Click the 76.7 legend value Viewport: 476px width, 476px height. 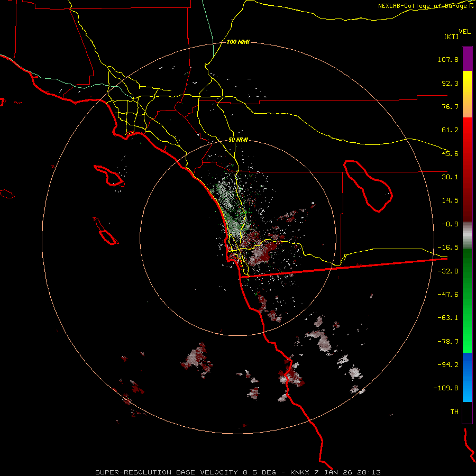[450, 106]
